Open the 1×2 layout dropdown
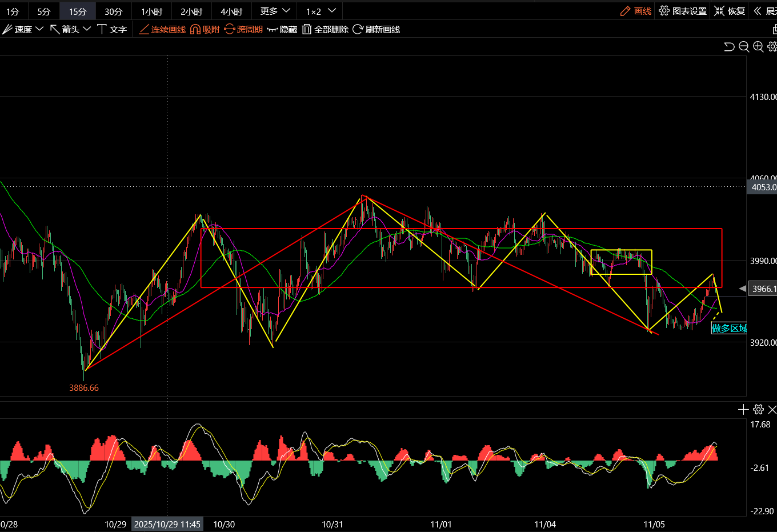This screenshot has height=532, width=777. (x=321, y=11)
